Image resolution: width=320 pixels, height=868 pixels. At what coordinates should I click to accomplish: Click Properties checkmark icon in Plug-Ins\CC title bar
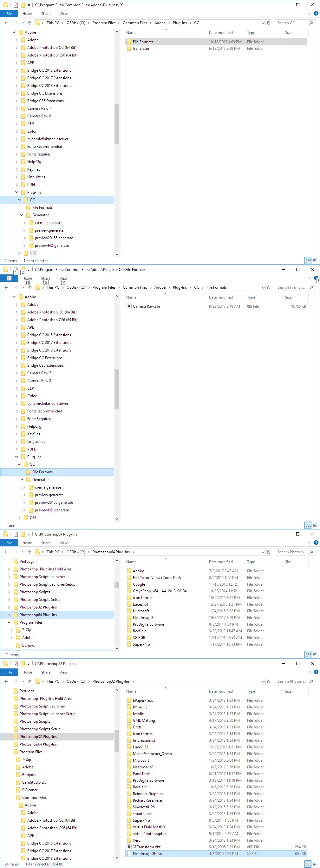(x=16, y=5)
